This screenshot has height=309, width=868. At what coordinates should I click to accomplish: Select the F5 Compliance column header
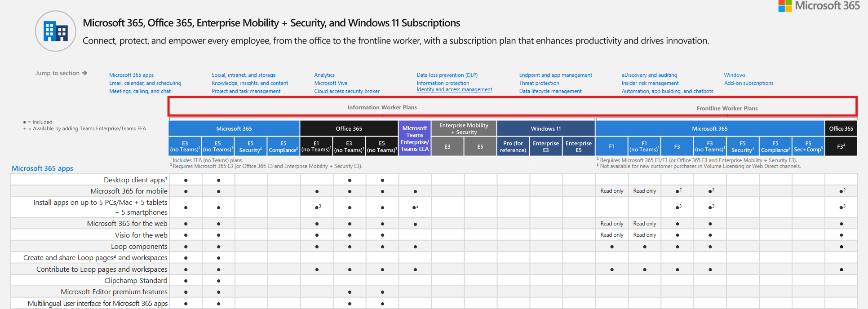click(775, 146)
